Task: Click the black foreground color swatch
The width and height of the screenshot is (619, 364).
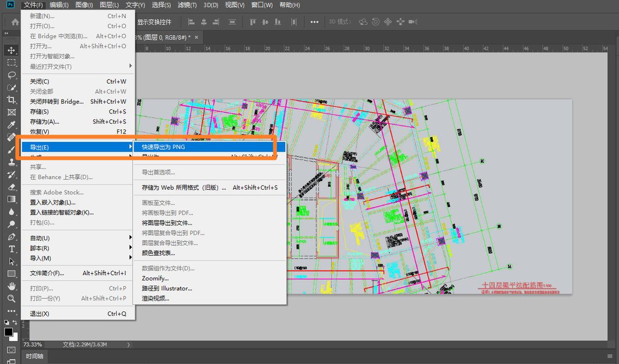Action: (8, 332)
